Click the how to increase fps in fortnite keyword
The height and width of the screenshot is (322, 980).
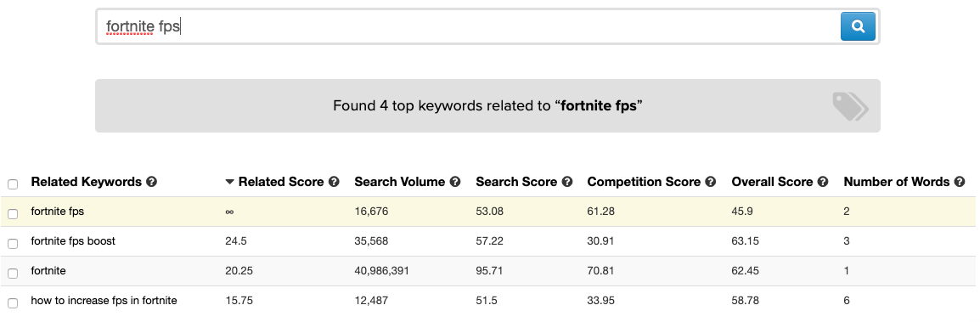(x=104, y=300)
